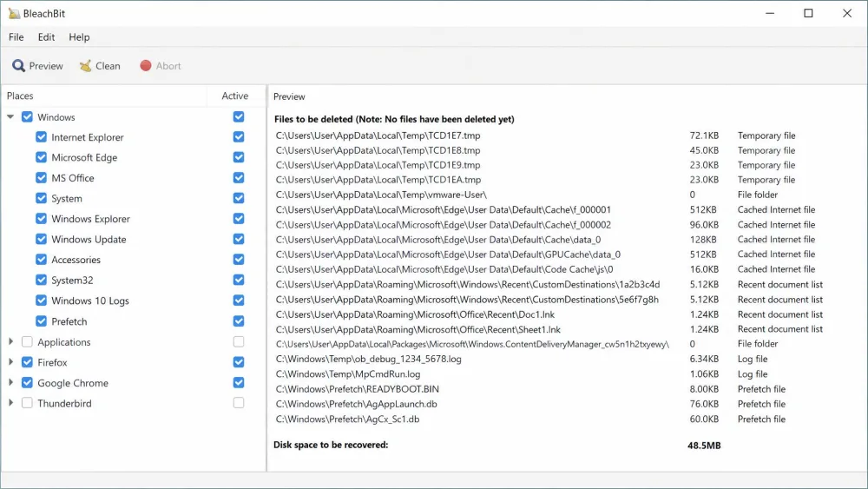The width and height of the screenshot is (868, 489).
Task: Open the Help menu
Action: 79,37
